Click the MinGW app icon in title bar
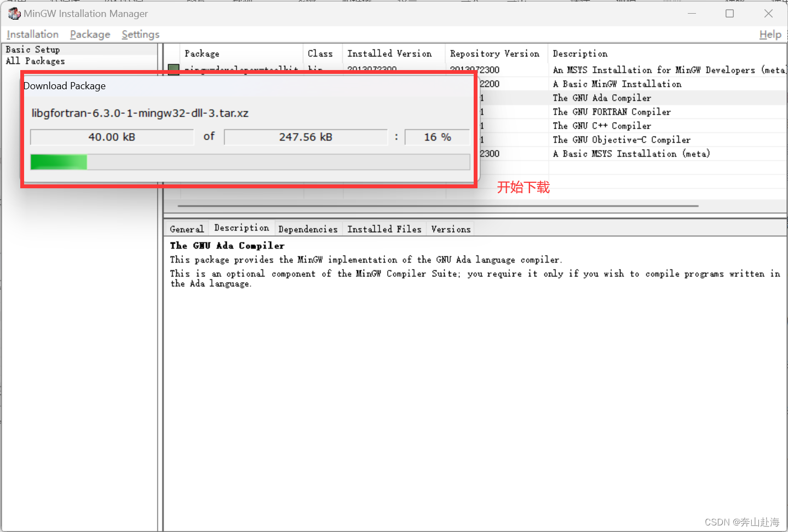This screenshot has width=788, height=532. tap(14, 13)
